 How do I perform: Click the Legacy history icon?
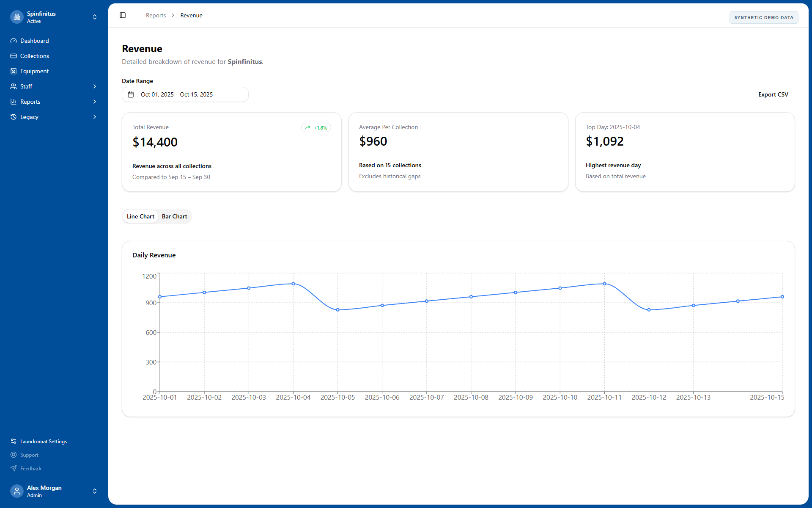tap(14, 117)
